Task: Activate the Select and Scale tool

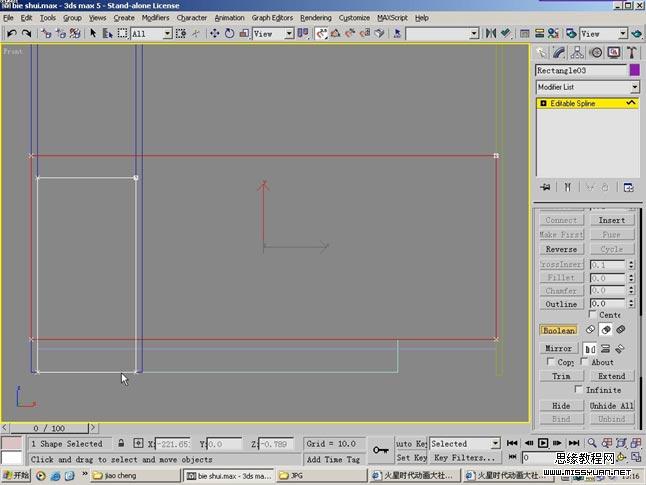Action: [x=244, y=33]
